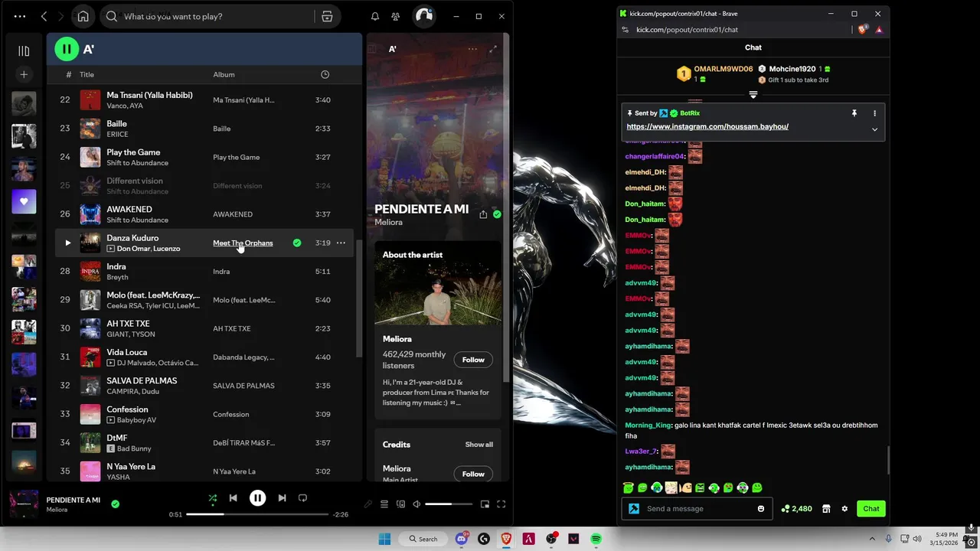Toggle shuffle in the Spotify player bar
Image resolution: width=980 pixels, height=551 pixels.
[x=213, y=498]
